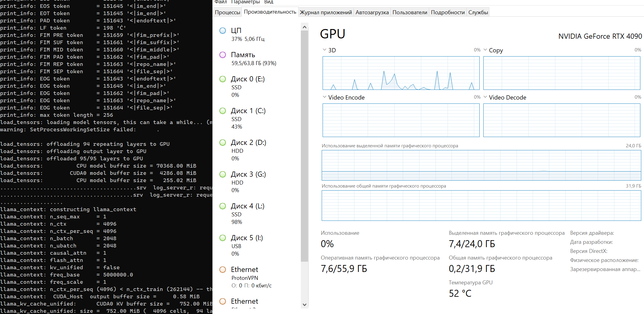Click the Video Encode usage graph
Image resolution: width=644 pixels, height=314 pixels.
(x=401, y=120)
